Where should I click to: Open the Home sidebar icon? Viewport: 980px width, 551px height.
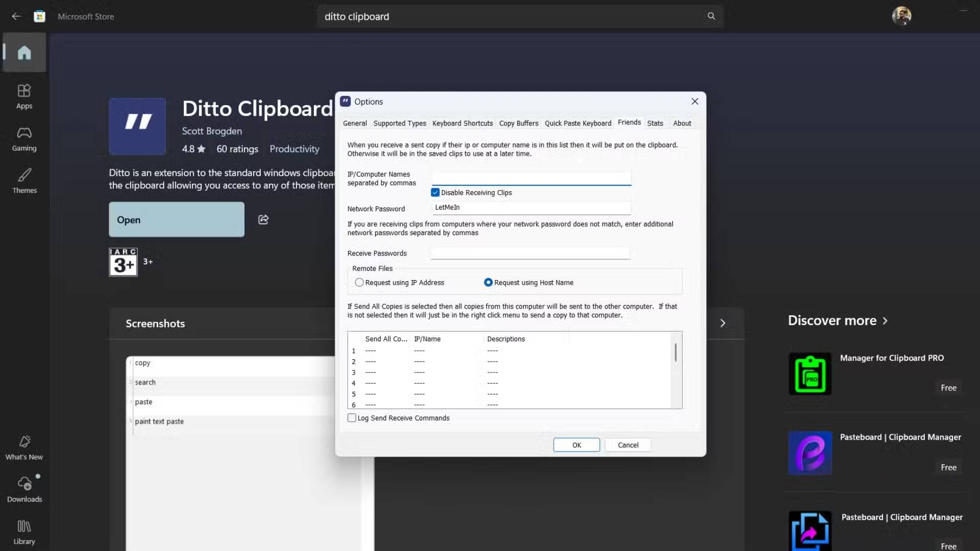(24, 53)
